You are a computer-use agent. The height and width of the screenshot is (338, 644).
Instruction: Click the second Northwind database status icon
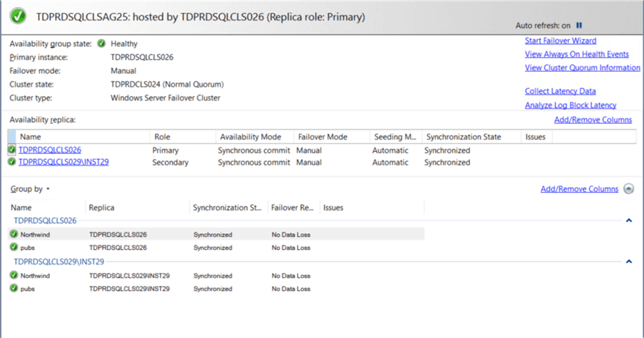pos(14,275)
